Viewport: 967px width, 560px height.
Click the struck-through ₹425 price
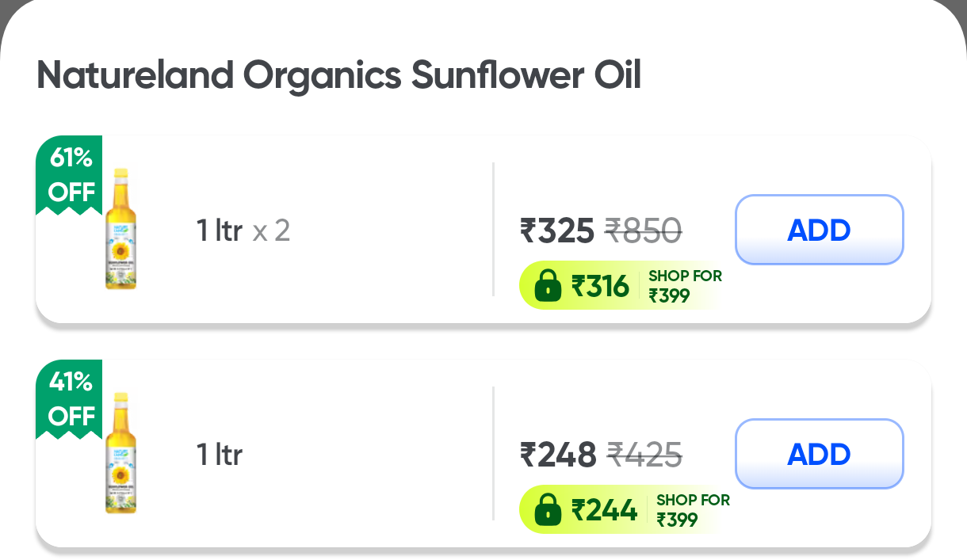point(644,455)
